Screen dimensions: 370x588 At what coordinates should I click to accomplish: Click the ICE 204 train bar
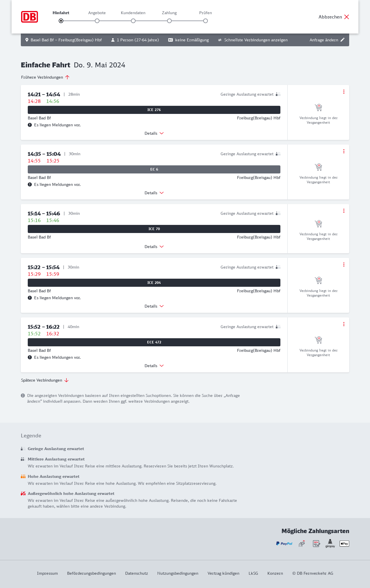pyautogui.click(x=154, y=283)
